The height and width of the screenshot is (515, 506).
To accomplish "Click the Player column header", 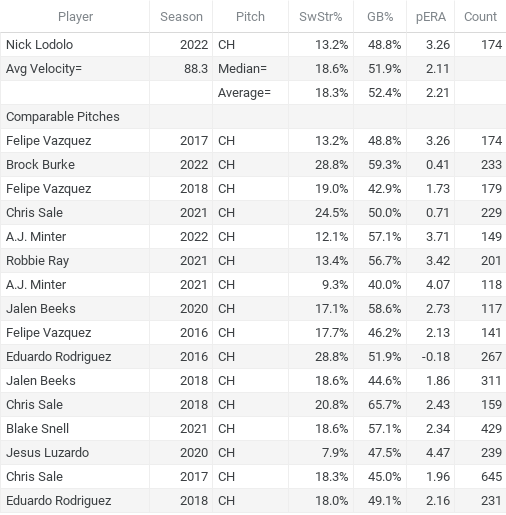I will [75, 17].
